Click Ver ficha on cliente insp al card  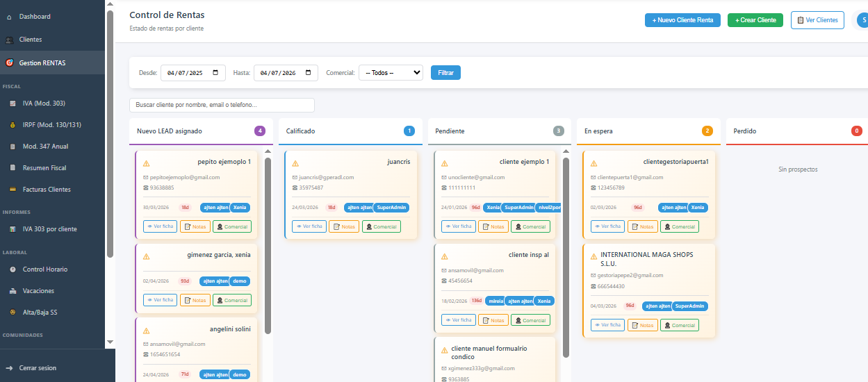[458, 320]
